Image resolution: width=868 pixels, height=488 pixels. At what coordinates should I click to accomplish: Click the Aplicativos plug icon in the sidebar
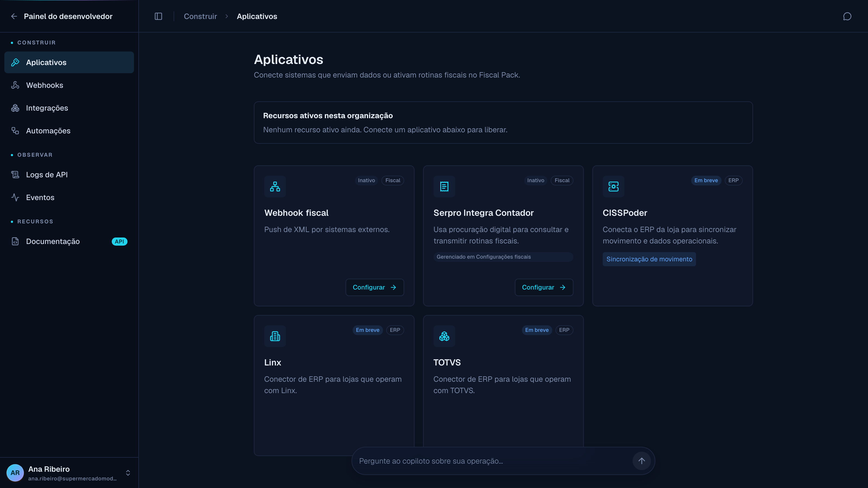[15, 62]
